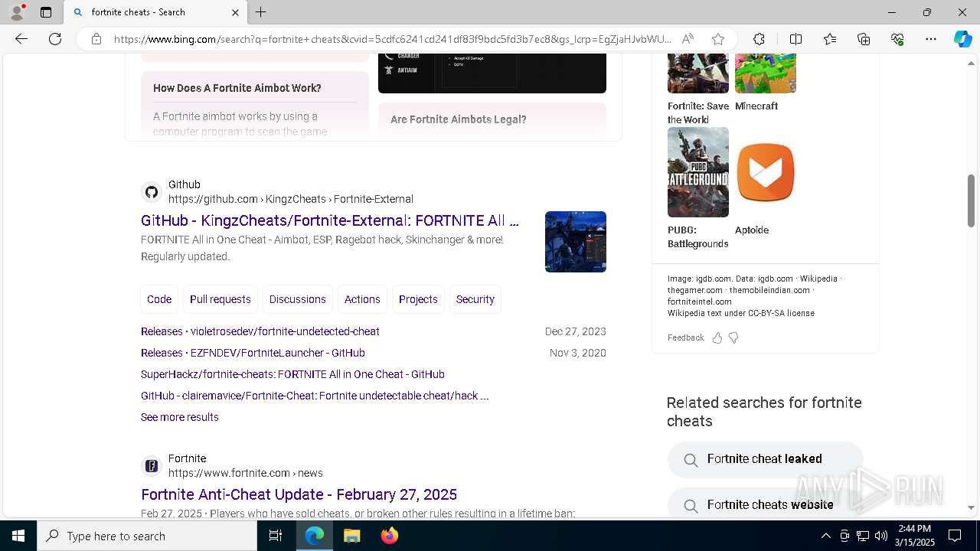
Task: Reload the page with Refresh icon
Action: [55, 39]
